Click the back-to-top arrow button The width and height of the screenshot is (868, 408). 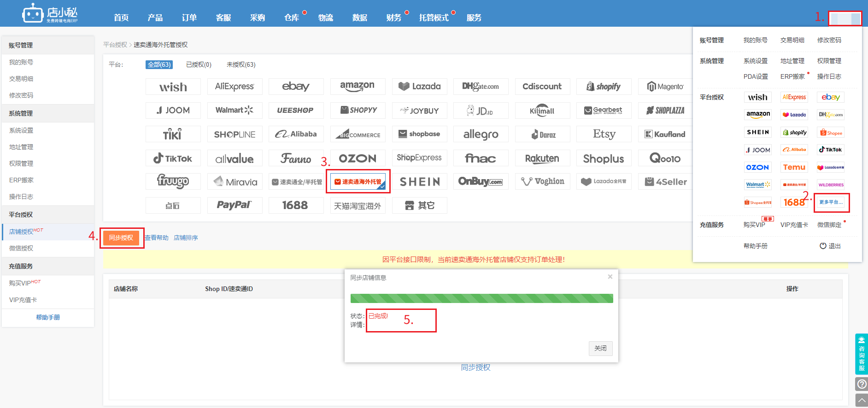862,401
